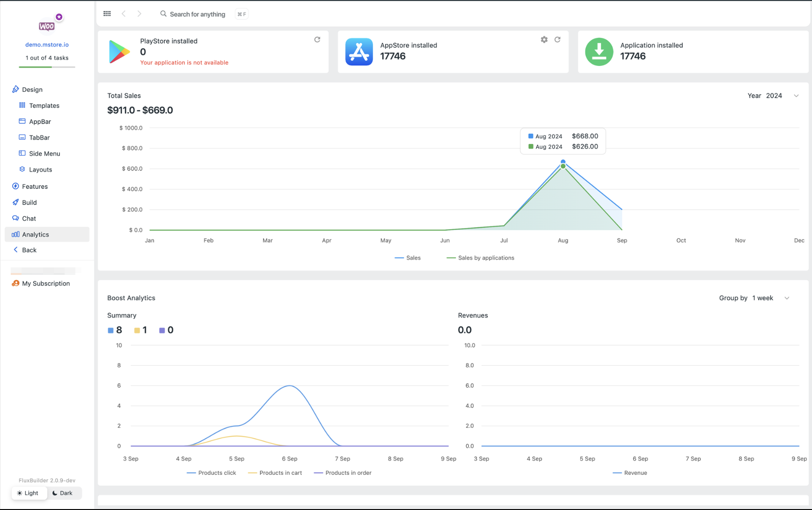Collapse the Design section in sidebar
The height and width of the screenshot is (510, 812).
coord(32,89)
